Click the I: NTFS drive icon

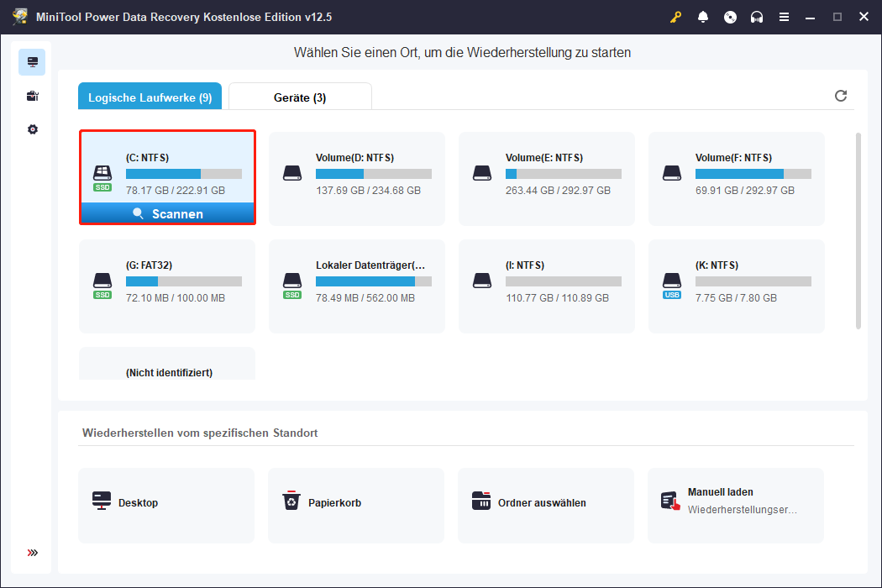(x=482, y=281)
